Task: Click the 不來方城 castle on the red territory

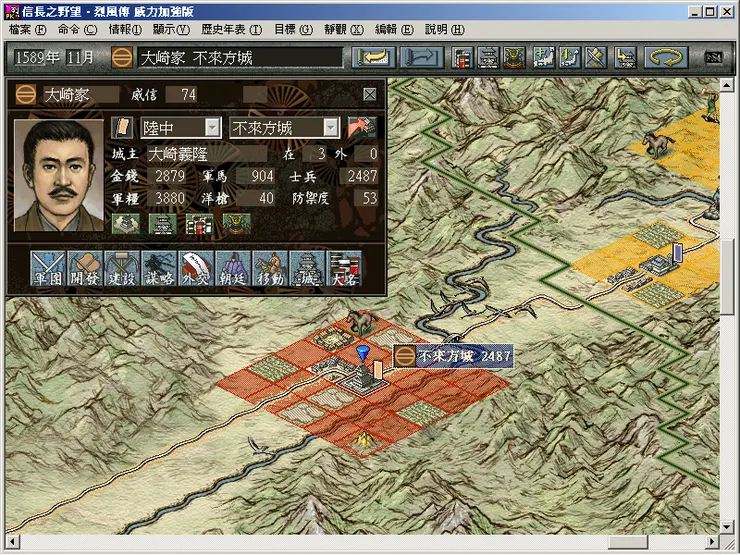Action: [362, 378]
